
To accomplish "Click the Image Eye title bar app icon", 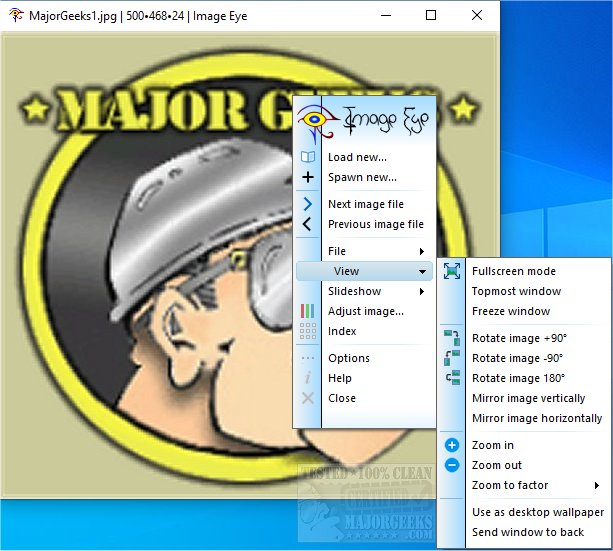I will click(16, 15).
